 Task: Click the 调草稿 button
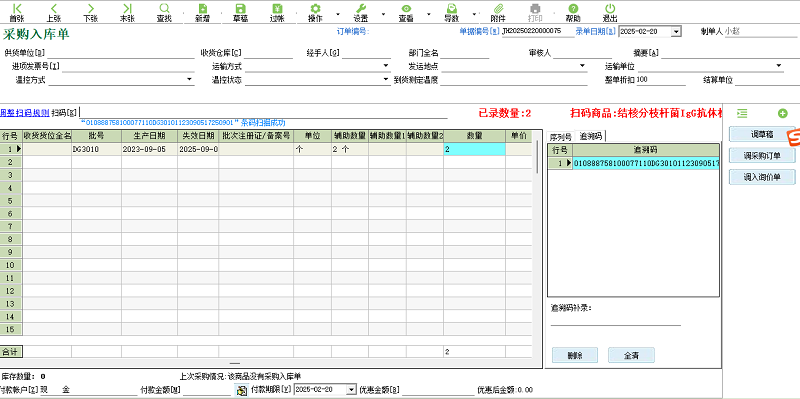click(762, 134)
